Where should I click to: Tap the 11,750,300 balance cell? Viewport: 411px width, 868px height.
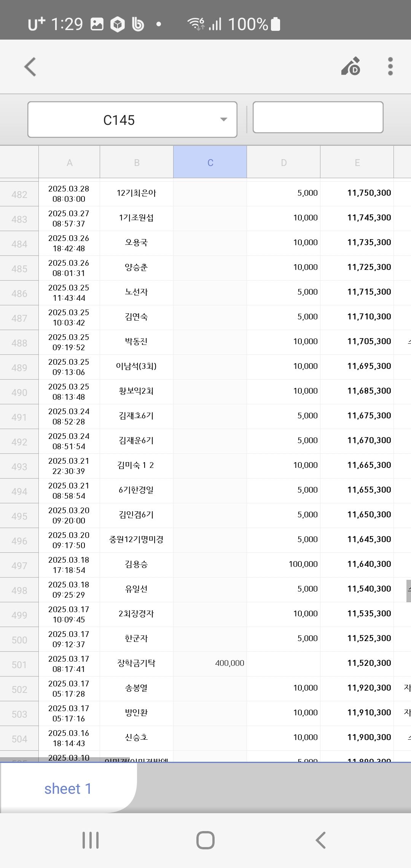click(x=357, y=193)
